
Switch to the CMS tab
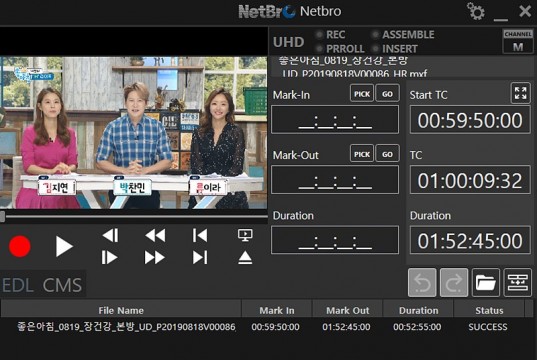click(62, 285)
